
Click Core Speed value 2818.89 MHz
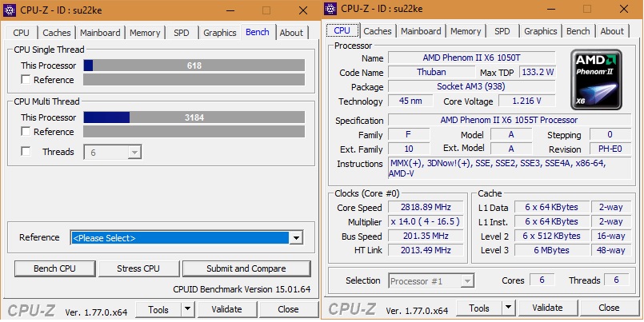coord(426,207)
